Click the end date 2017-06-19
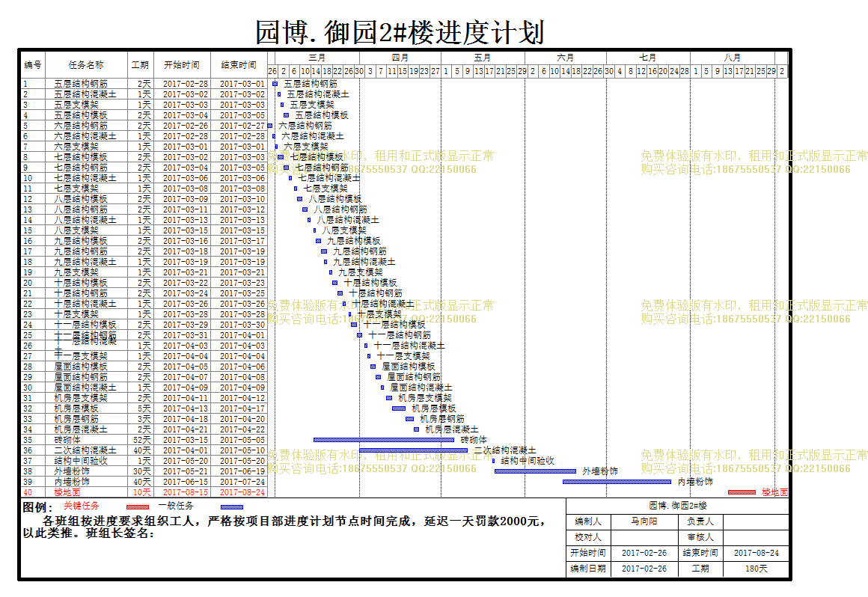Viewport: 868px width, 597px height. (x=242, y=471)
